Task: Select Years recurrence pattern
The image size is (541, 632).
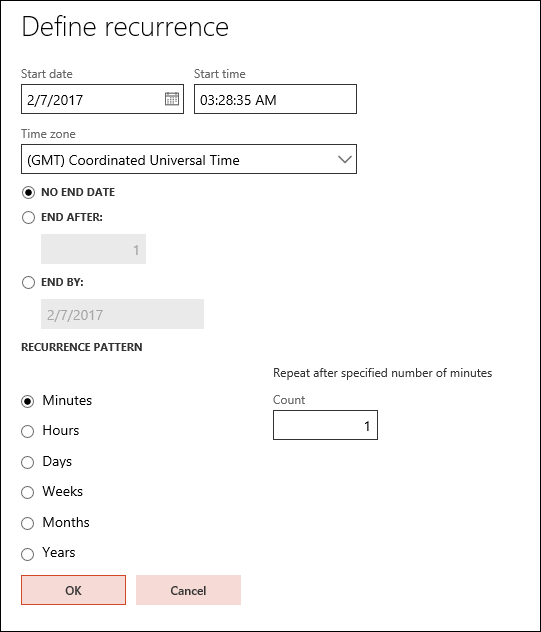Action: point(27,554)
